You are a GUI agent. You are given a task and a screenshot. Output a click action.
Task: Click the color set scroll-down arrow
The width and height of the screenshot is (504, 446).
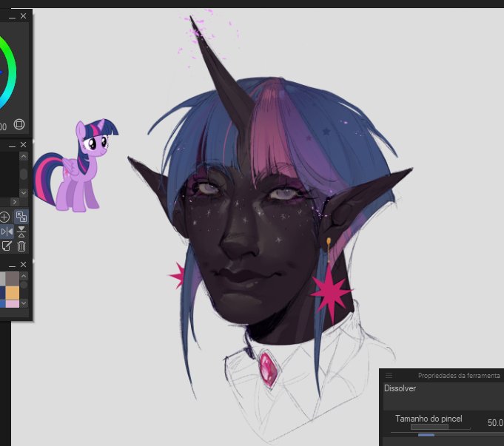(24, 303)
